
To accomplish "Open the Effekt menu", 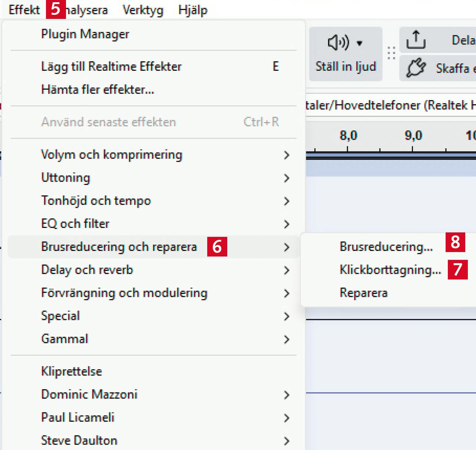I will point(24,10).
